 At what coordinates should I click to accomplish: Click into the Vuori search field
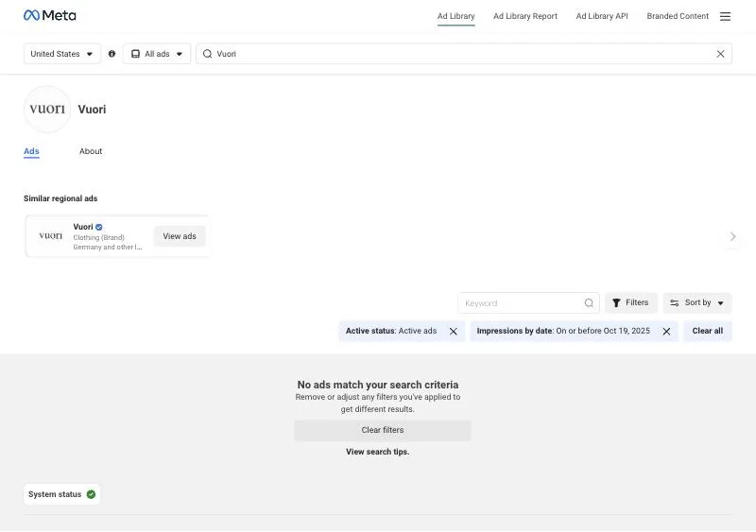pos(464,54)
